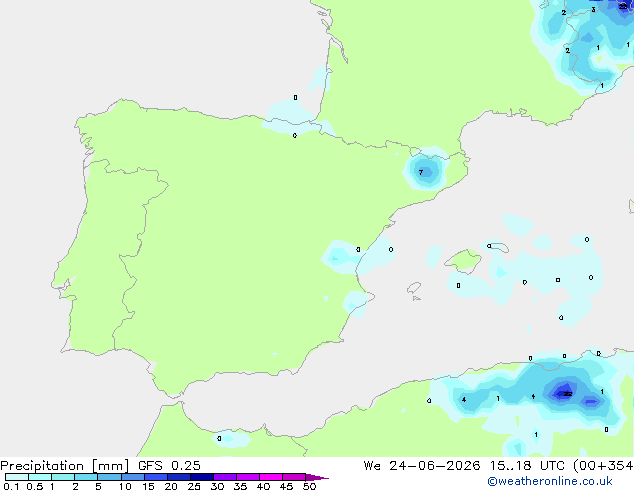Click the 45–50 mm legend swatch
The height and width of the screenshot is (490, 634).
pos(294,477)
